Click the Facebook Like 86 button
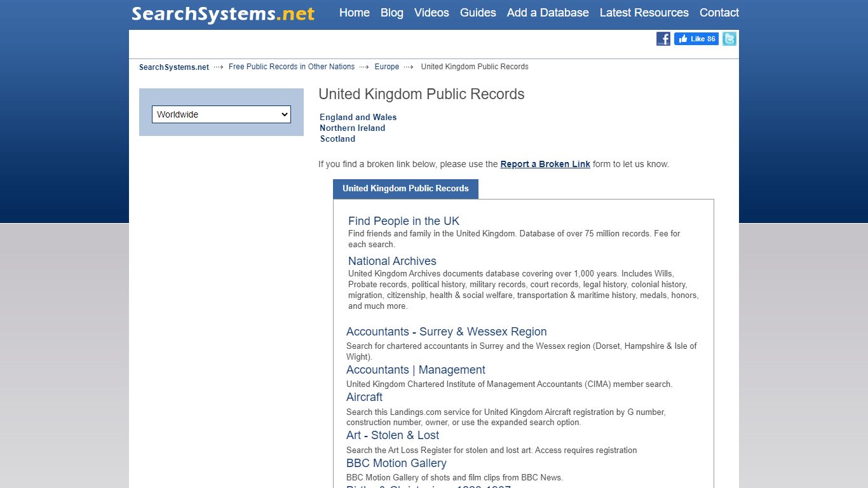This screenshot has height=488, width=868. 696,39
